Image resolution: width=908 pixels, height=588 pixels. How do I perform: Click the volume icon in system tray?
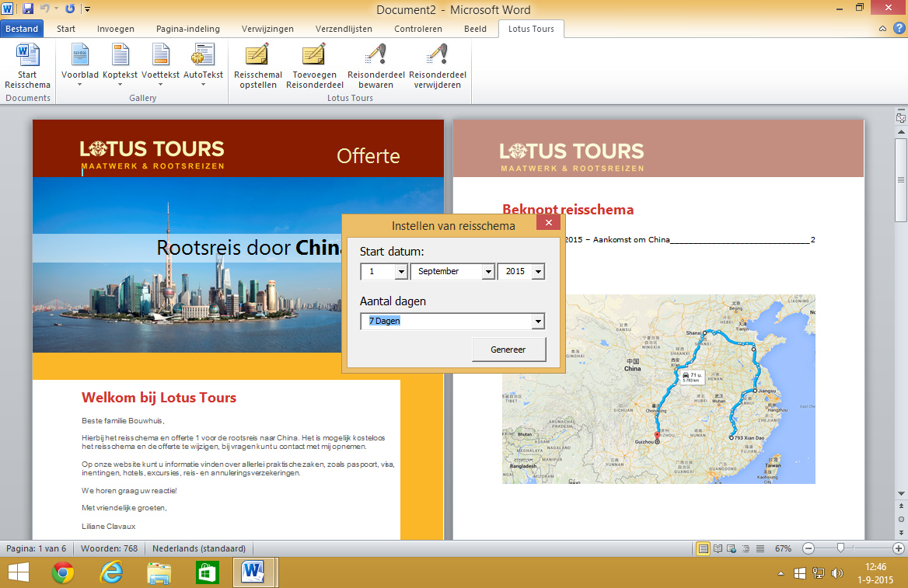(x=836, y=573)
